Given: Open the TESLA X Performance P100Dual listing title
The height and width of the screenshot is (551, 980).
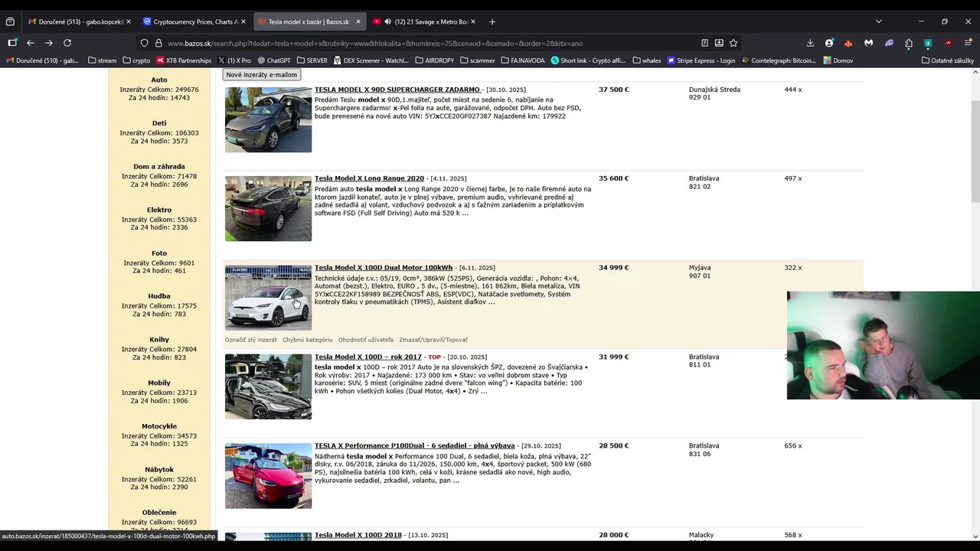Looking at the screenshot, I should click(414, 445).
